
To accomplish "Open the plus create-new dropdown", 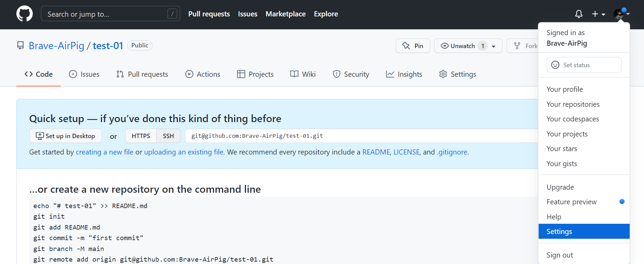I will pyautogui.click(x=599, y=14).
